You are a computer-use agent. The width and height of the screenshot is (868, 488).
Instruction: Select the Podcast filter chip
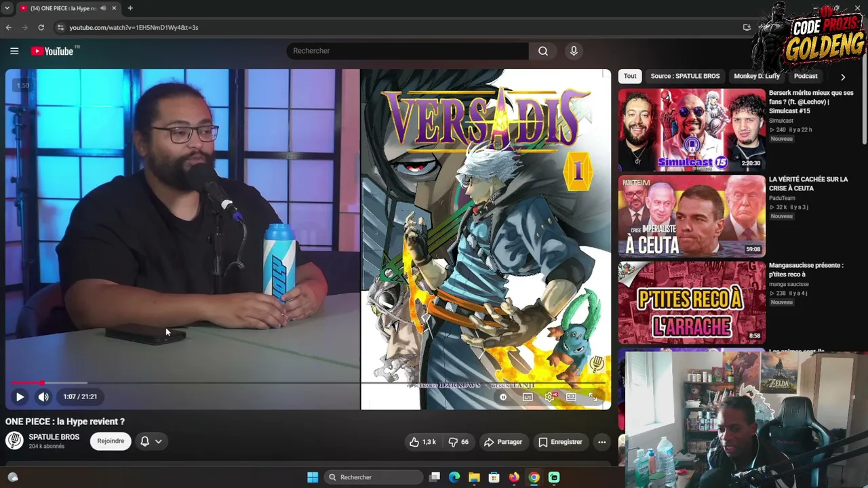[806, 77]
